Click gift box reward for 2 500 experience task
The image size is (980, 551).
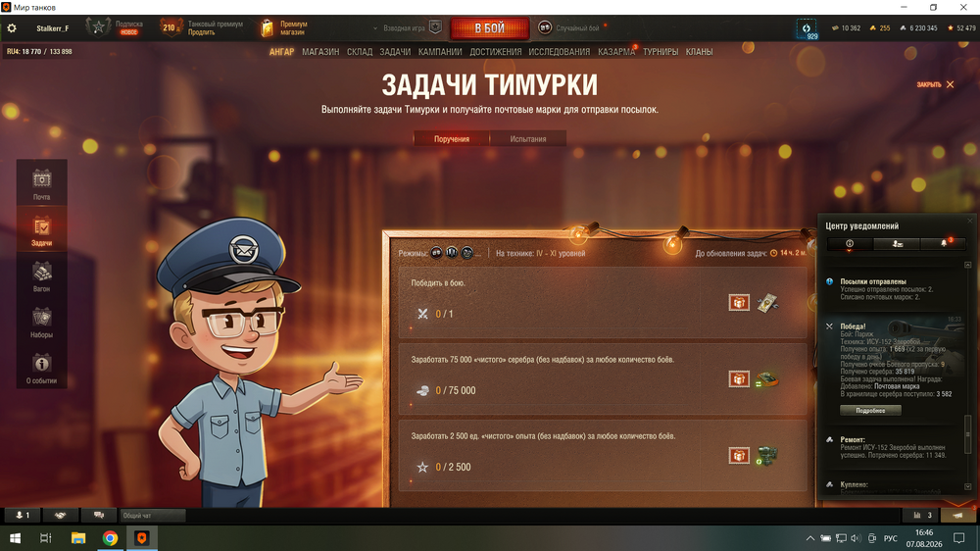[x=739, y=455]
